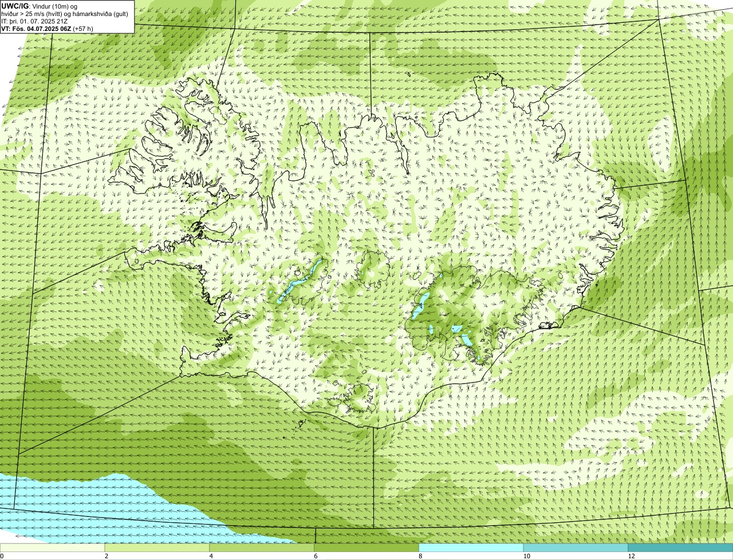Click the 10–12 m/s turquoise swatch
733x560 pixels.
(x=576, y=548)
